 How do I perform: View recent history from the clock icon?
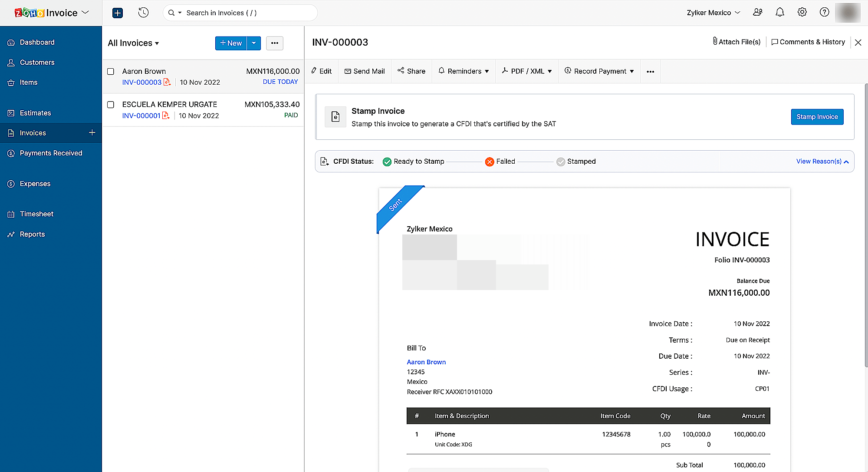143,13
